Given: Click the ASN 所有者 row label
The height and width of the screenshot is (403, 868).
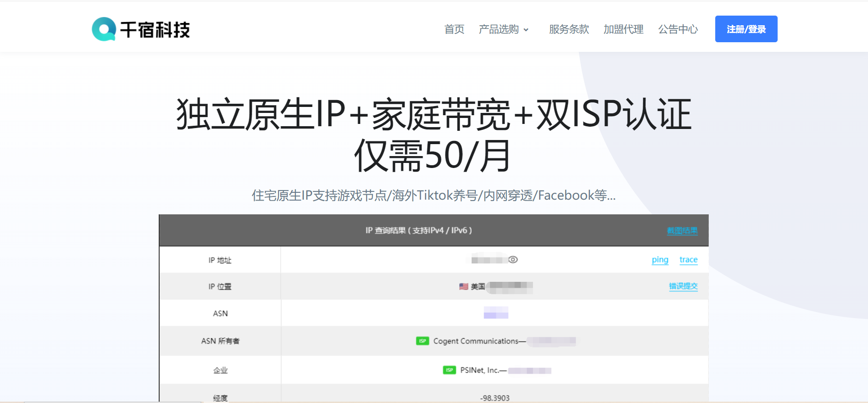Looking at the screenshot, I should pos(220,341).
